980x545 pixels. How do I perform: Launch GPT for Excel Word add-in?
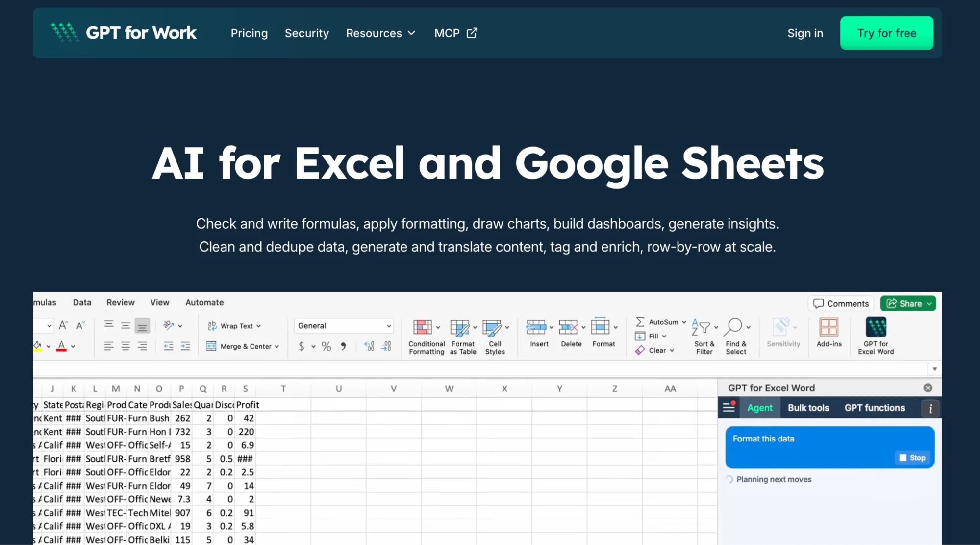(x=876, y=336)
